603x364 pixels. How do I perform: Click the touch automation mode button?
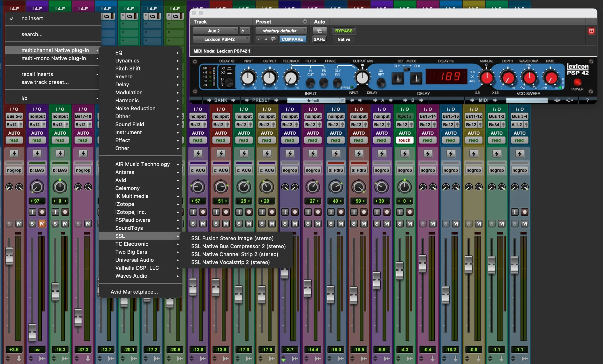pyautogui.click(x=404, y=140)
